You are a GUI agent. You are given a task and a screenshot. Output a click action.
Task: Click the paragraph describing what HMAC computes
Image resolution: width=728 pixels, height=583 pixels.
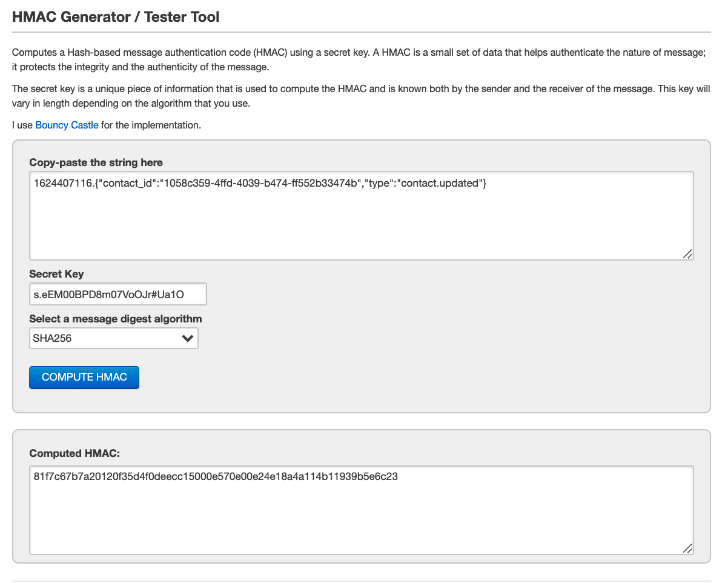pyautogui.click(x=359, y=59)
